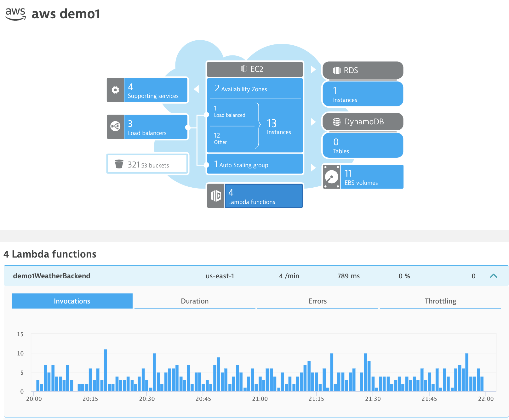Click the 21:00 time axis label
The width and height of the screenshot is (509, 420).
pyautogui.click(x=260, y=399)
